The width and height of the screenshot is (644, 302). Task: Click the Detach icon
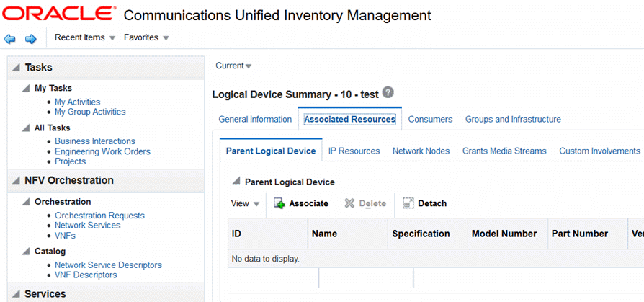point(408,203)
